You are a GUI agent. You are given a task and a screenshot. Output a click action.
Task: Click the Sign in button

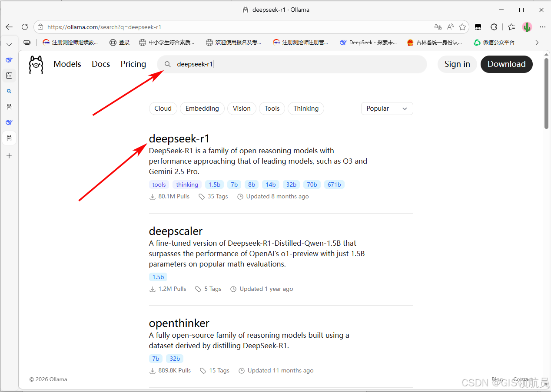[x=457, y=64]
